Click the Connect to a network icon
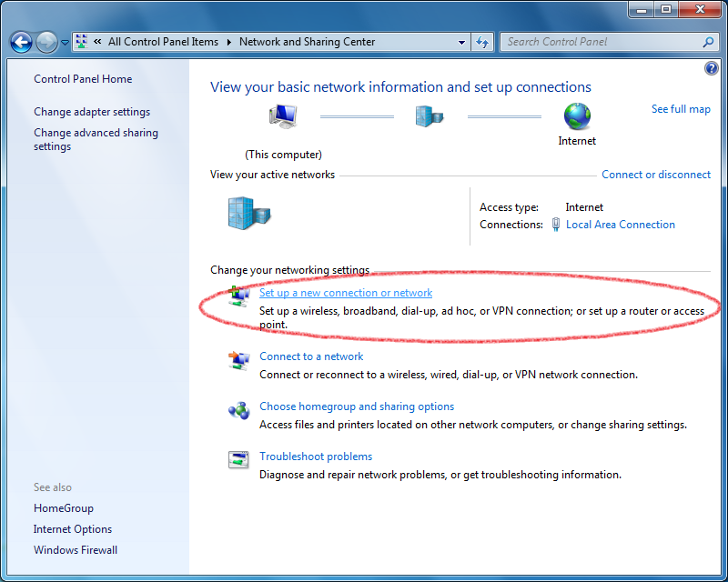728x582 pixels. pos(238,360)
